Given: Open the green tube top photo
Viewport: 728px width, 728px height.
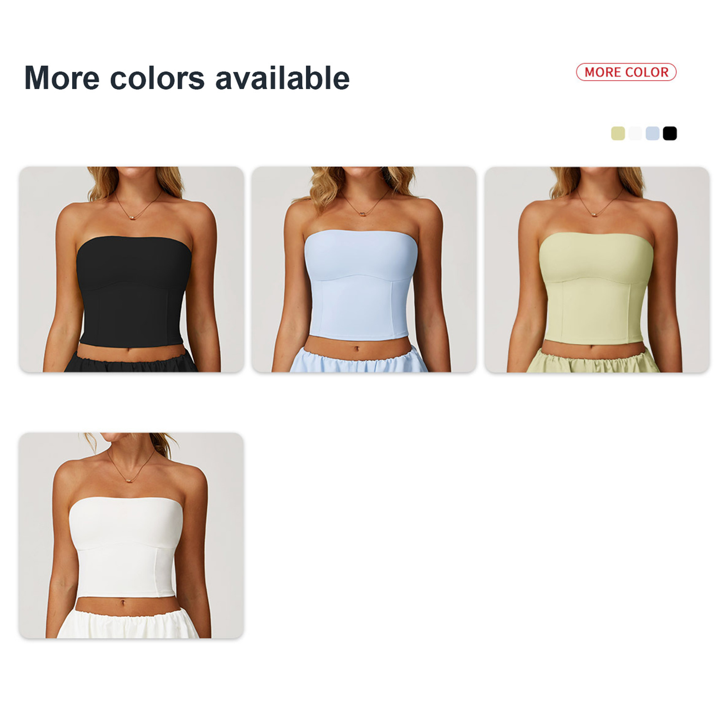Looking at the screenshot, I should pos(597,269).
